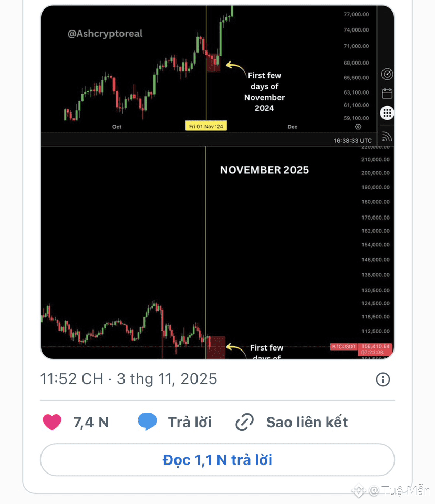Click the chain link copy icon
This screenshot has height=504, width=435.
(x=244, y=422)
